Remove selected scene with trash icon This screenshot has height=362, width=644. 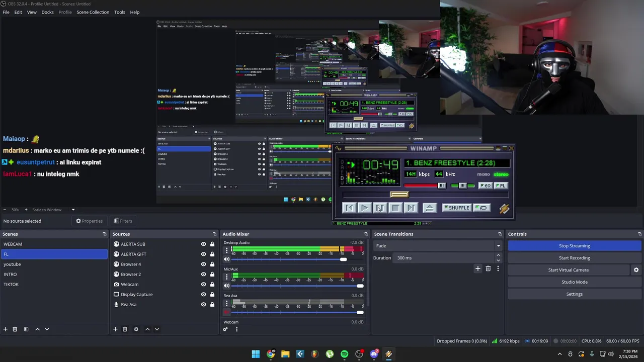coord(15,329)
